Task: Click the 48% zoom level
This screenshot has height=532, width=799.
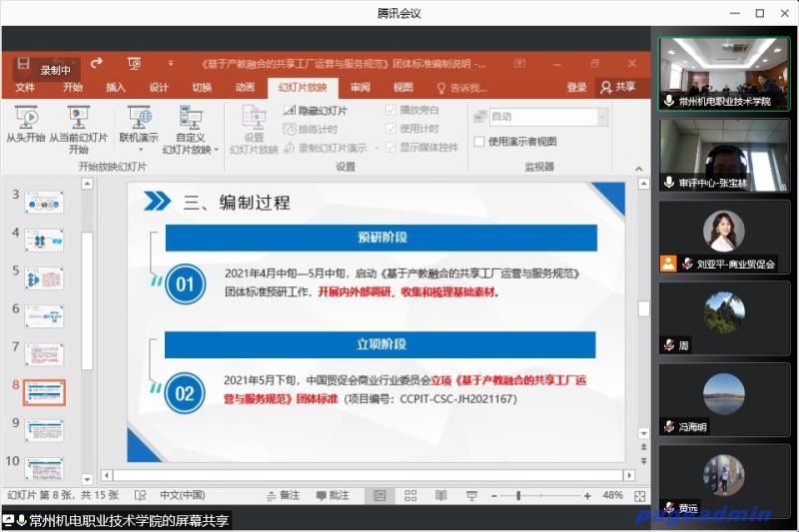Action: [x=612, y=495]
